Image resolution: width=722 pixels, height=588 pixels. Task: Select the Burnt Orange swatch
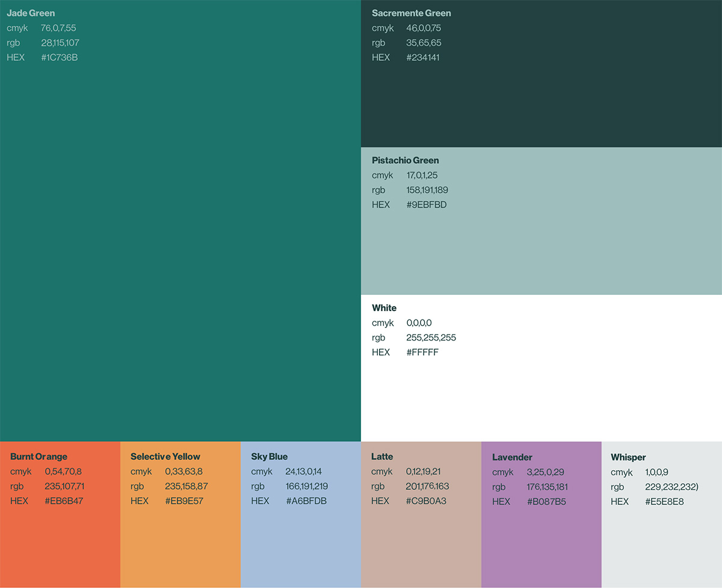tap(60, 542)
